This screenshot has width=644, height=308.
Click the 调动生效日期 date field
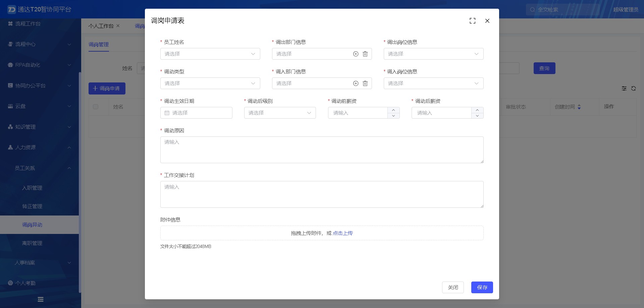196,113
